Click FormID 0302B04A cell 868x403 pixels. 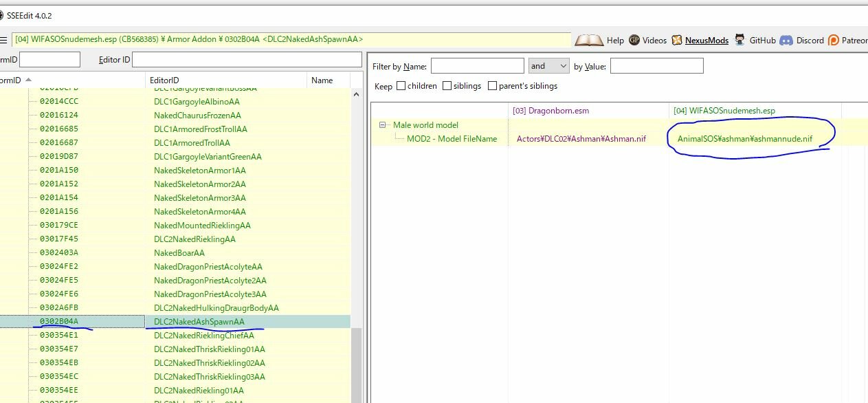pos(59,322)
